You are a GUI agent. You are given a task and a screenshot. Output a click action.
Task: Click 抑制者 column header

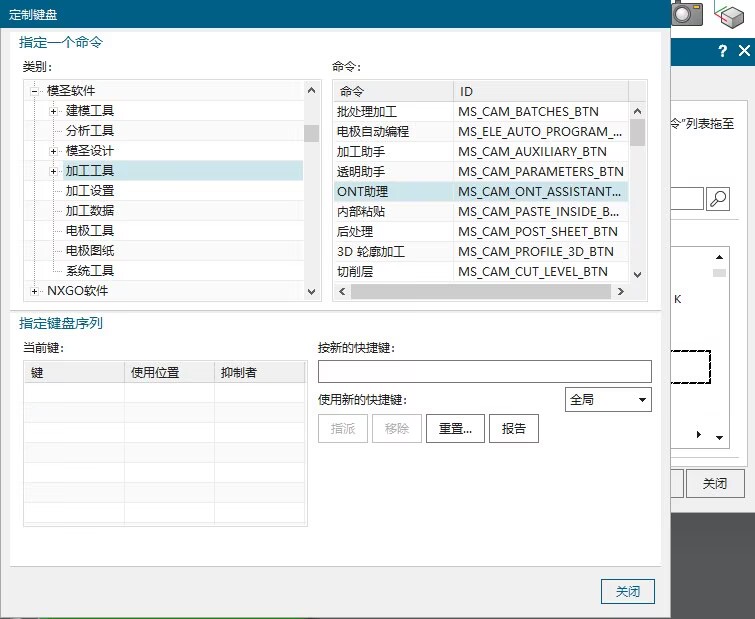(x=260, y=372)
